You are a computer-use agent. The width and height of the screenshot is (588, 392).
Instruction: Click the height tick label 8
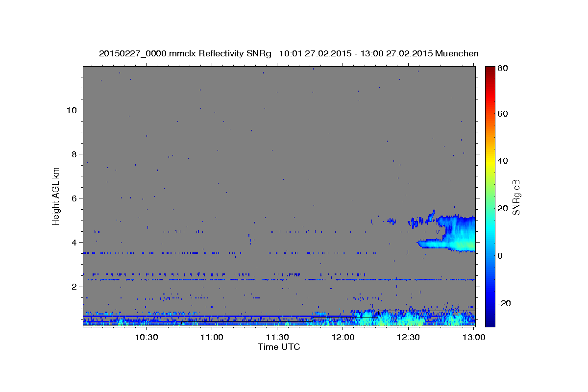(x=74, y=154)
